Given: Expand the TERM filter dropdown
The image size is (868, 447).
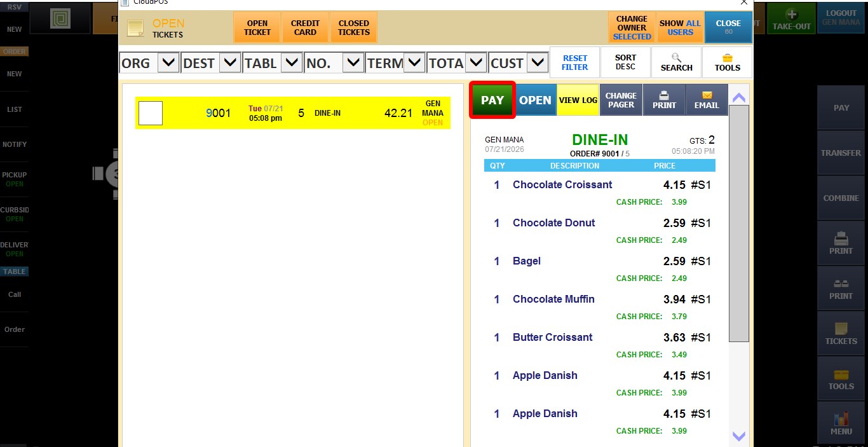Looking at the screenshot, I should point(414,63).
